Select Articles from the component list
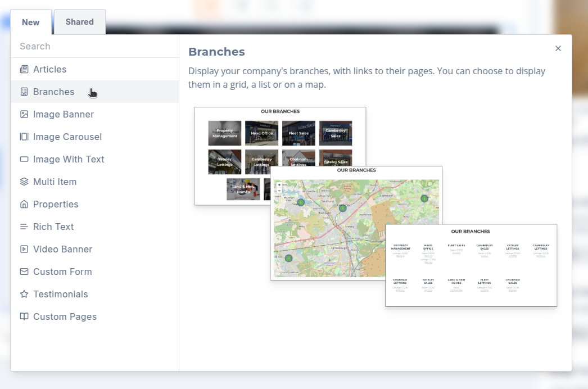Viewport: 588px width, 389px height. click(x=95, y=69)
